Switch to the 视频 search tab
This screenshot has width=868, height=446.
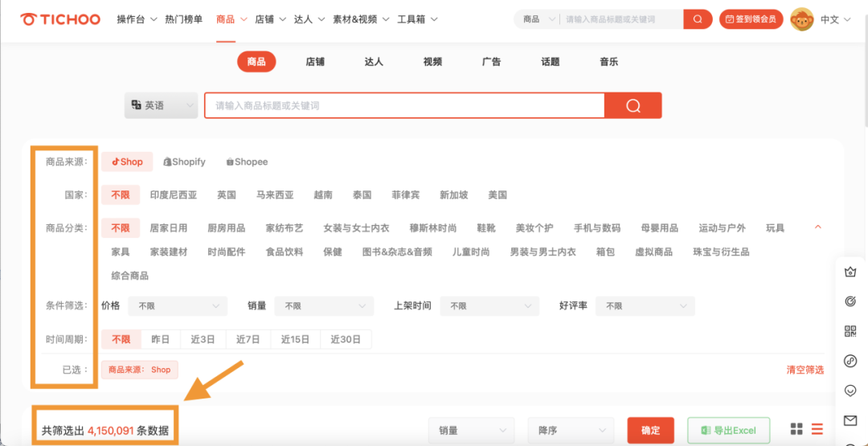432,62
